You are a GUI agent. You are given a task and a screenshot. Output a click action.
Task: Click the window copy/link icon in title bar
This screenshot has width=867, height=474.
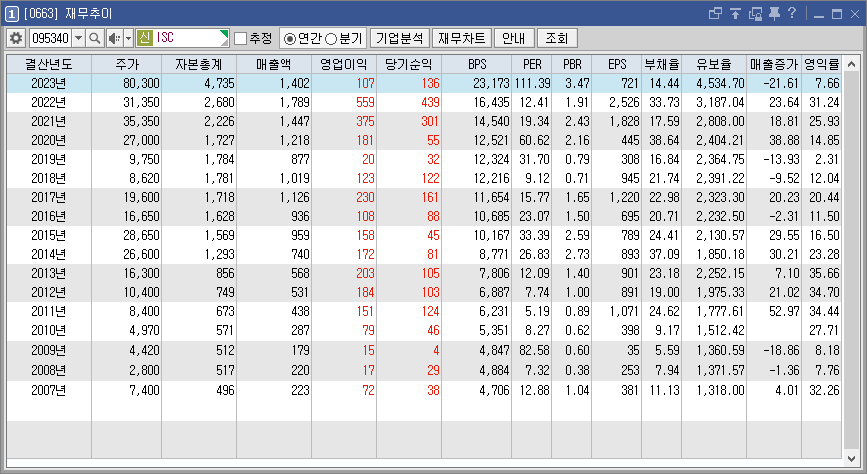[x=715, y=13]
